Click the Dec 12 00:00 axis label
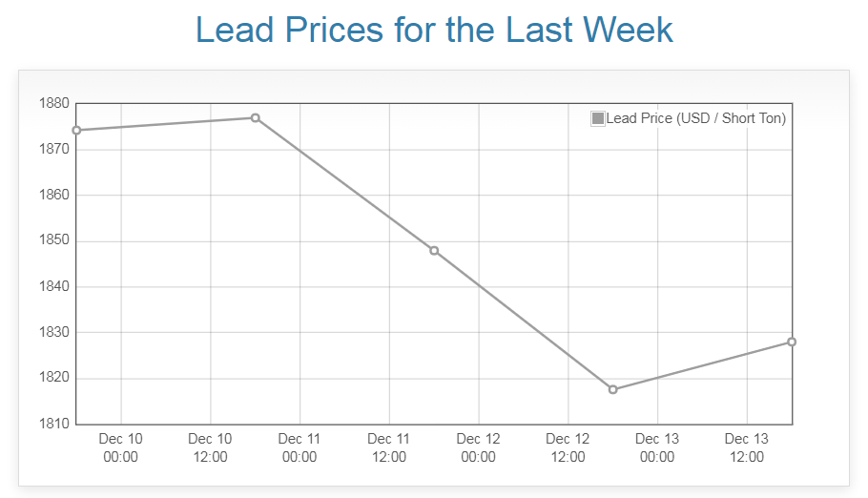 pyautogui.click(x=478, y=447)
